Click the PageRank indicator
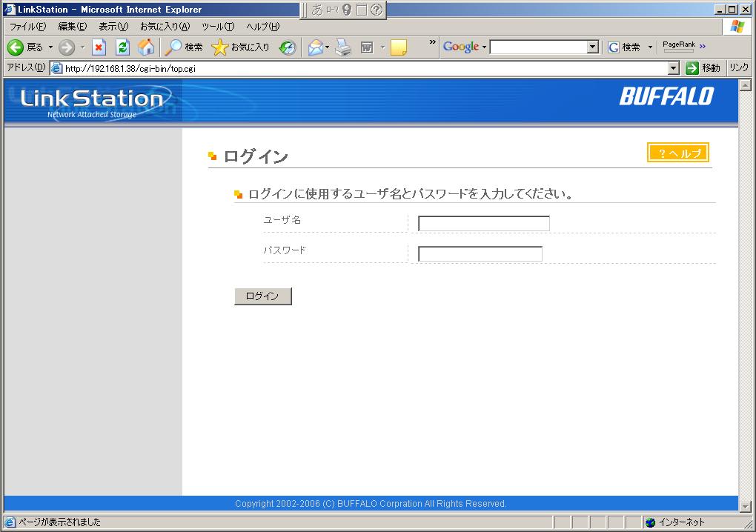 pyautogui.click(x=679, y=46)
